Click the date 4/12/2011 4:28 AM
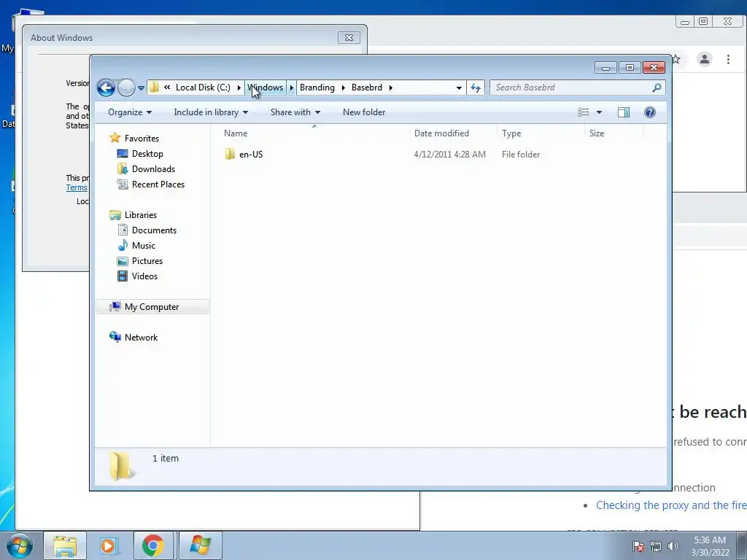Screen dimensions: 747x560 (x=449, y=155)
